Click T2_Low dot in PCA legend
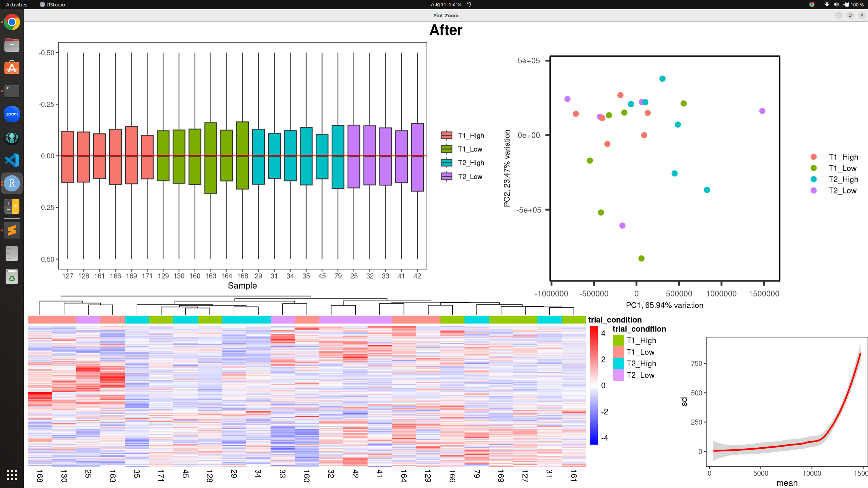Screen dimensions: 868x488 pyautogui.click(x=813, y=190)
